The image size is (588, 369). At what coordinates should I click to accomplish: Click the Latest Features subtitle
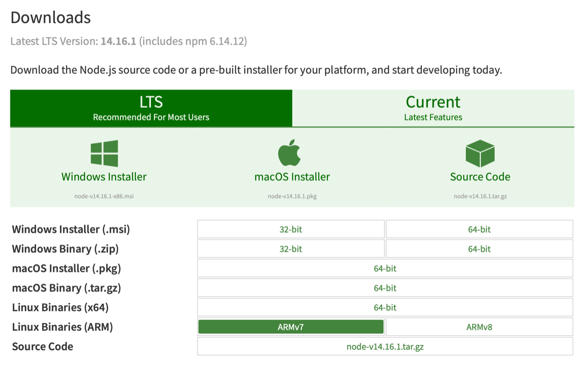click(433, 117)
